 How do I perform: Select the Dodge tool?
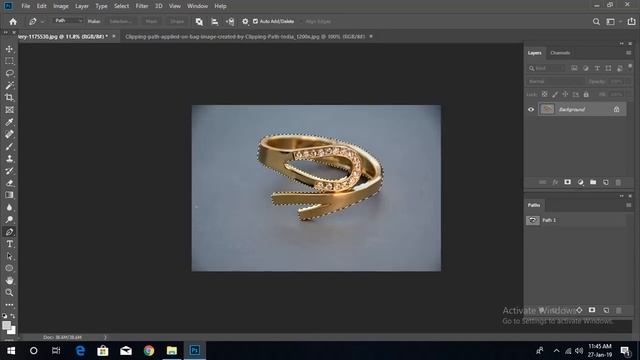pyautogui.click(x=9, y=220)
